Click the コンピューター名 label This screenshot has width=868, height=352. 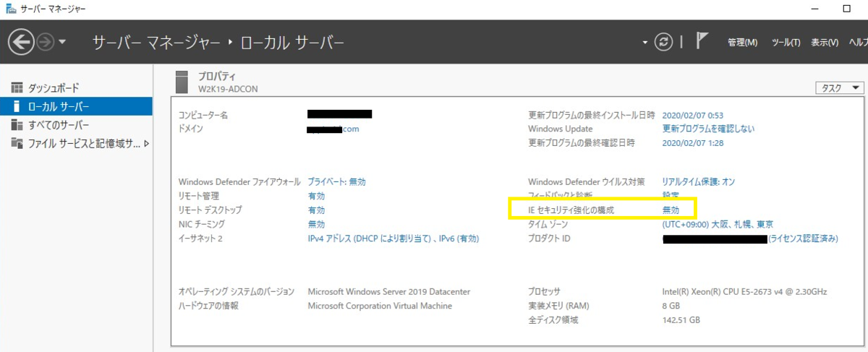pos(203,115)
